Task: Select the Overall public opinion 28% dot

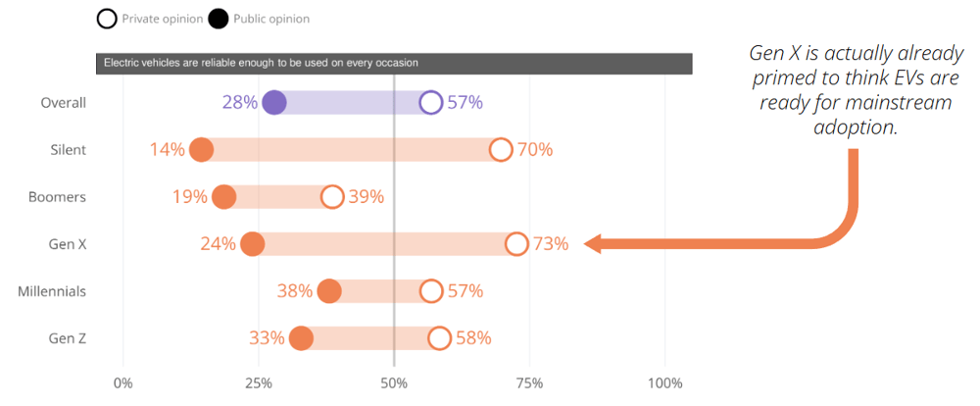Action: click(274, 102)
